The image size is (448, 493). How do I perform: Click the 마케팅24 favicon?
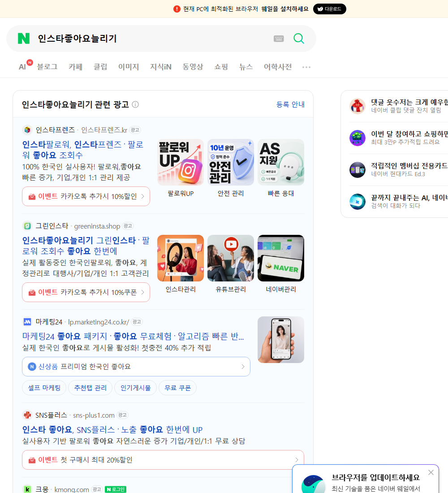pyautogui.click(x=27, y=322)
